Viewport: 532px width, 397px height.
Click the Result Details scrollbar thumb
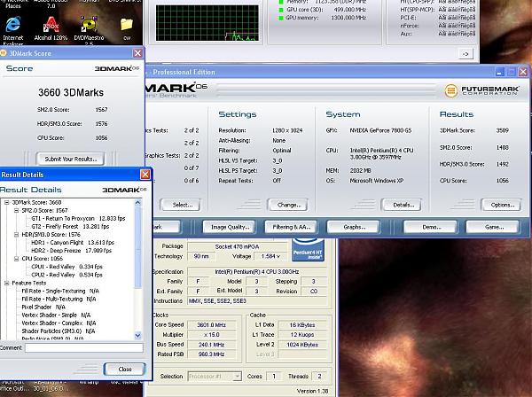click(137, 247)
